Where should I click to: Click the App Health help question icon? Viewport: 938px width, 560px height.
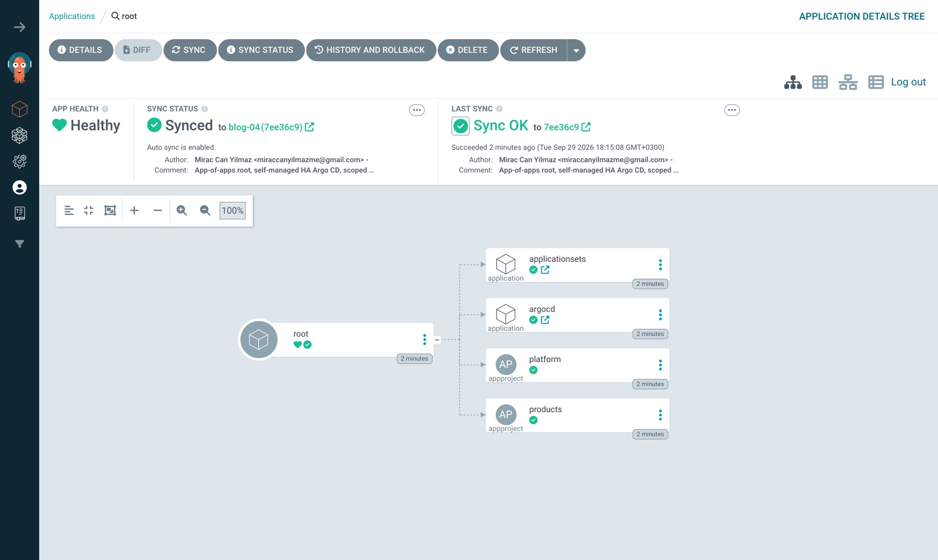coord(105,109)
